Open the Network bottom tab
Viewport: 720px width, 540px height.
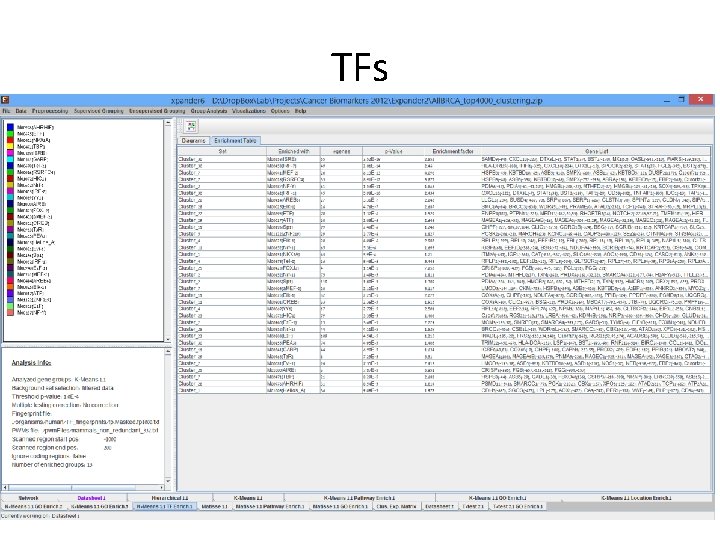28,498
